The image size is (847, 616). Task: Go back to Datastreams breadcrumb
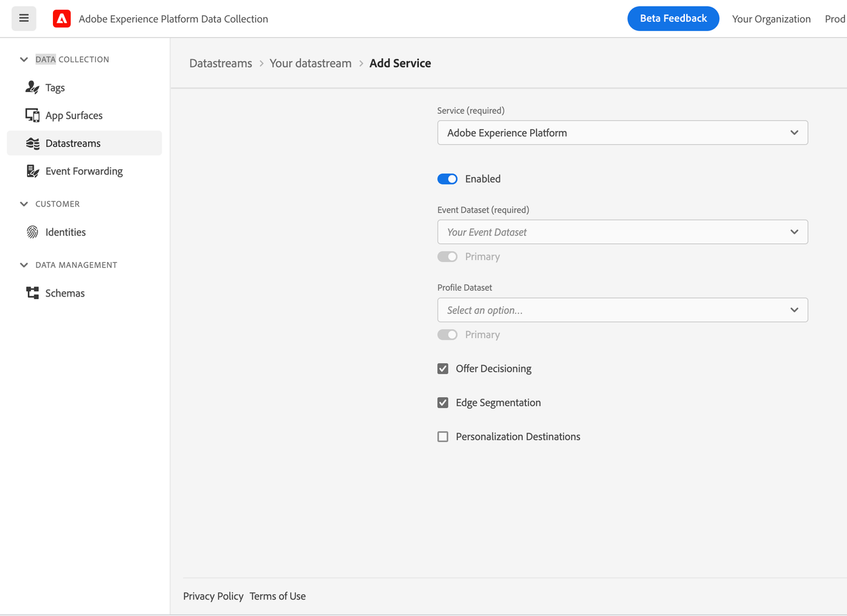click(x=220, y=63)
